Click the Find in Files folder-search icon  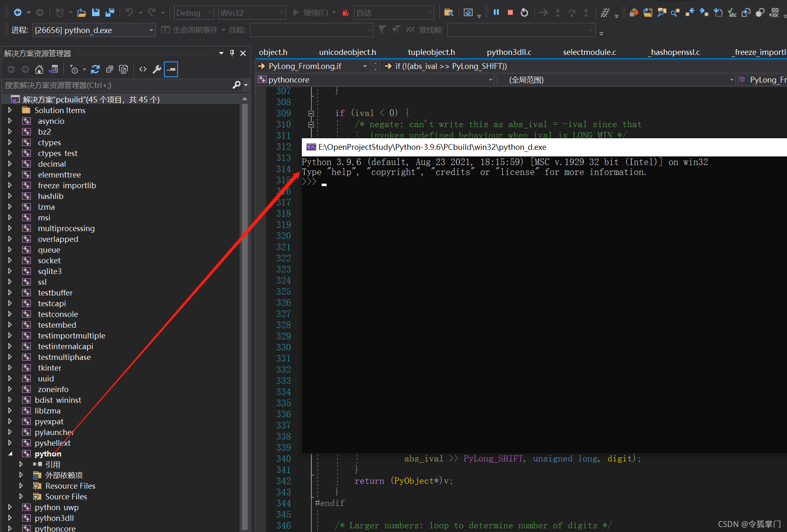[449, 13]
